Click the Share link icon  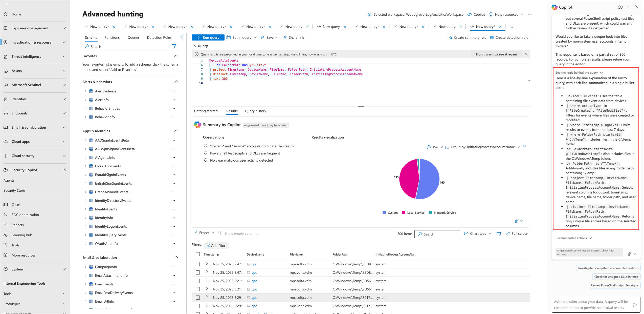[x=285, y=37]
